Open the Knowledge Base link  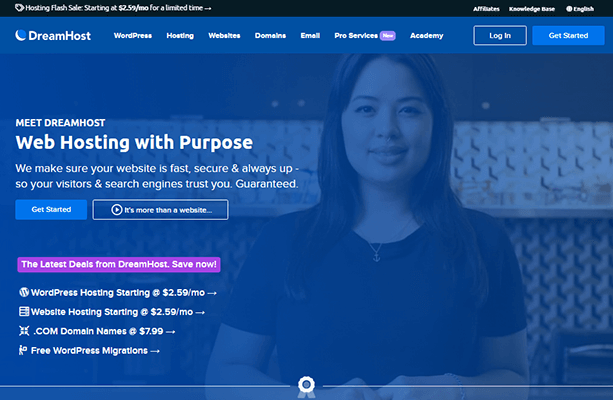[532, 9]
